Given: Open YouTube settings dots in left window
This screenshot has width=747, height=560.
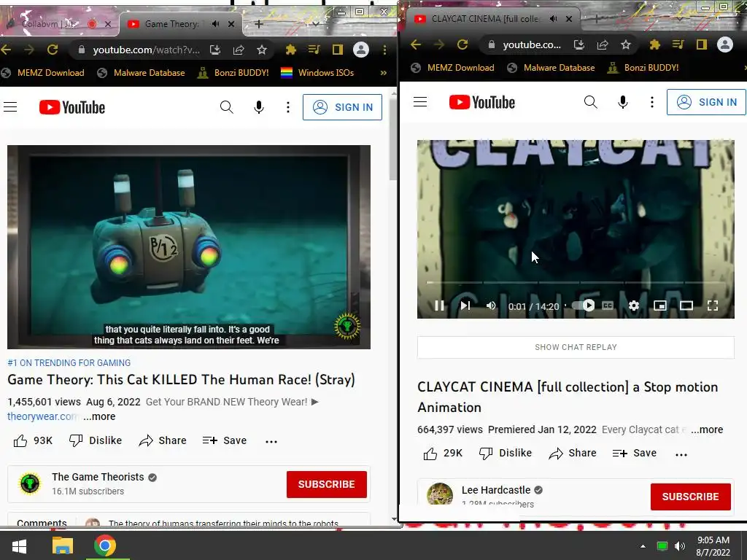Looking at the screenshot, I should tap(287, 107).
